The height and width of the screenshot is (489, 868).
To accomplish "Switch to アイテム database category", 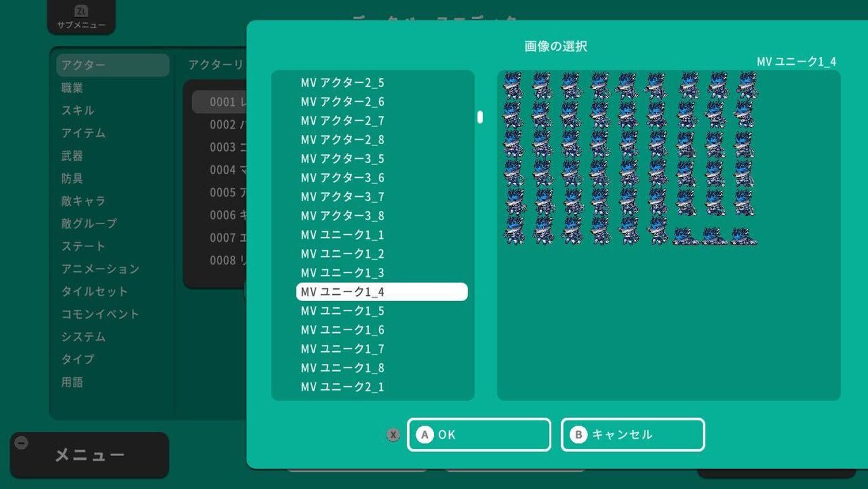I will click(x=113, y=133).
